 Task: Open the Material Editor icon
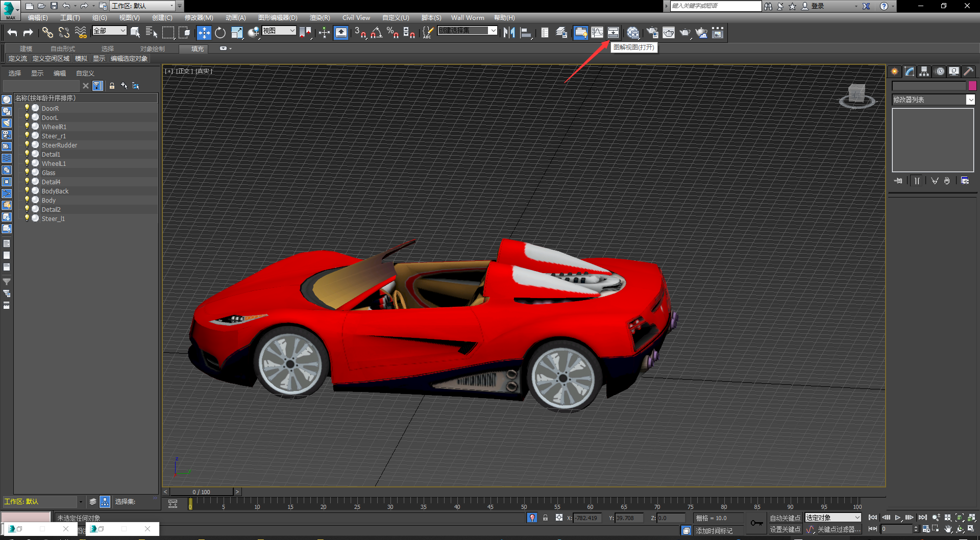point(633,33)
